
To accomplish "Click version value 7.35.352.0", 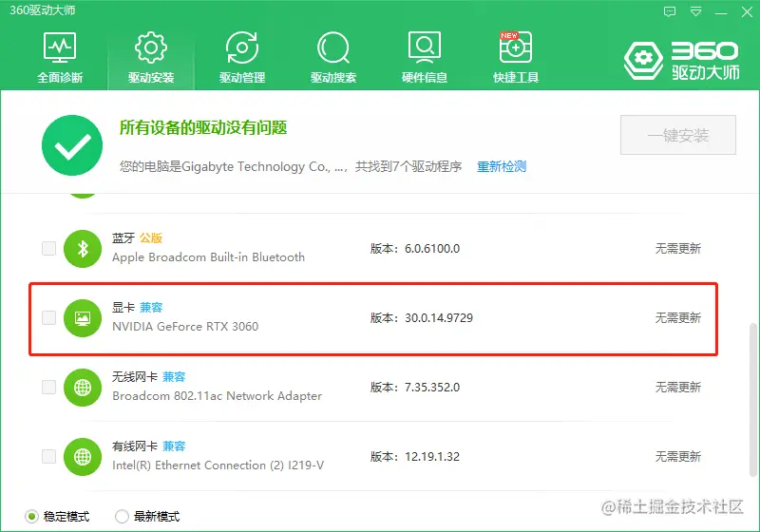I will [x=432, y=388].
